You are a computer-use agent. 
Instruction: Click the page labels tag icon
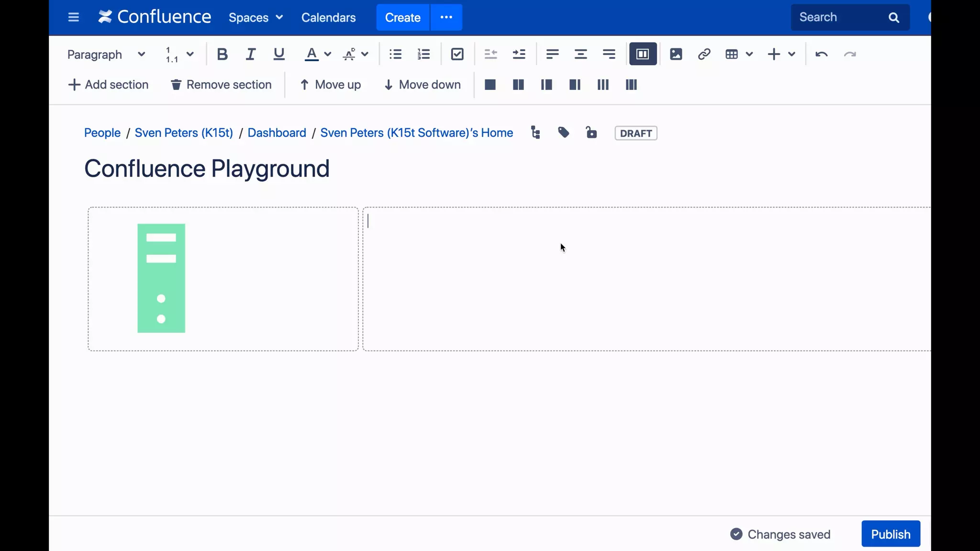(x=563, y=133)
